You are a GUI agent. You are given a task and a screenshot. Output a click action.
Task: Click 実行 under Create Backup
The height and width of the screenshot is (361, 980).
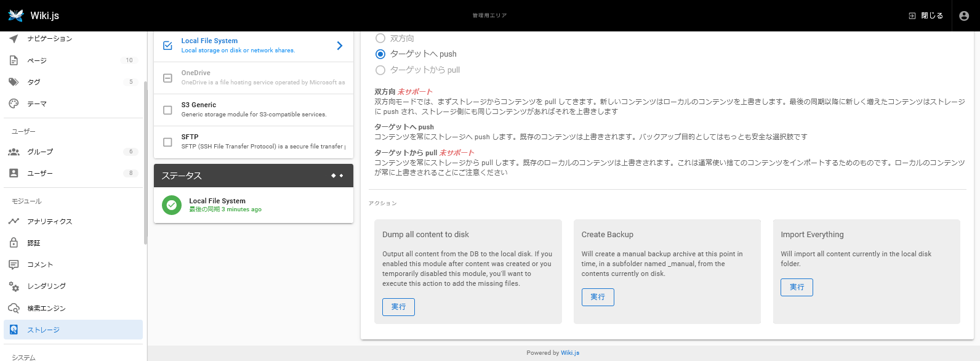(598, 297)
